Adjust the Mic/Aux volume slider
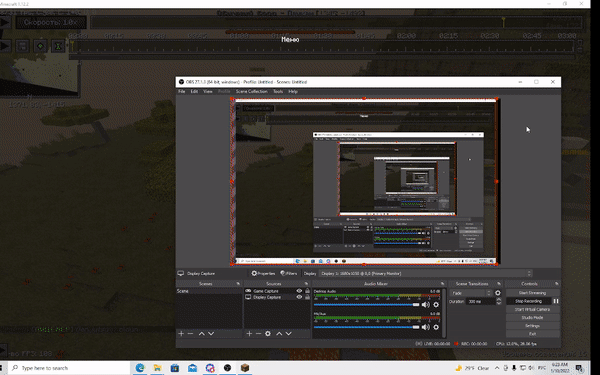600x375 pixels. pos(367,327)
